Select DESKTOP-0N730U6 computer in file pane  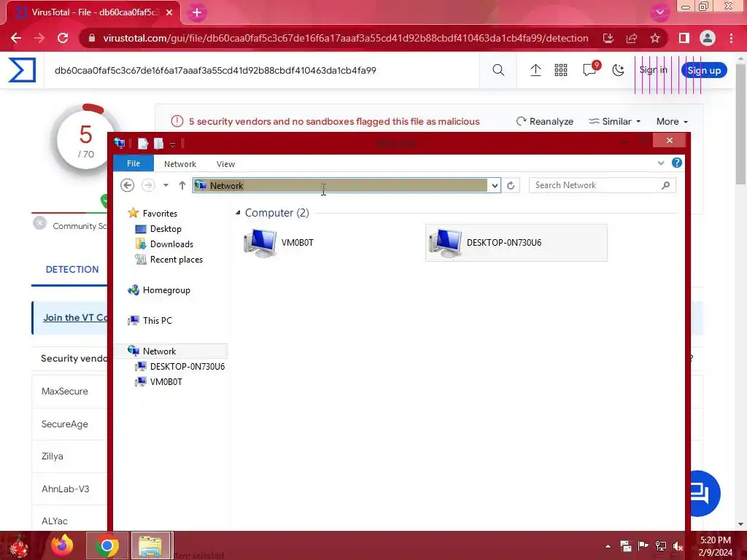tap(516, 243)
